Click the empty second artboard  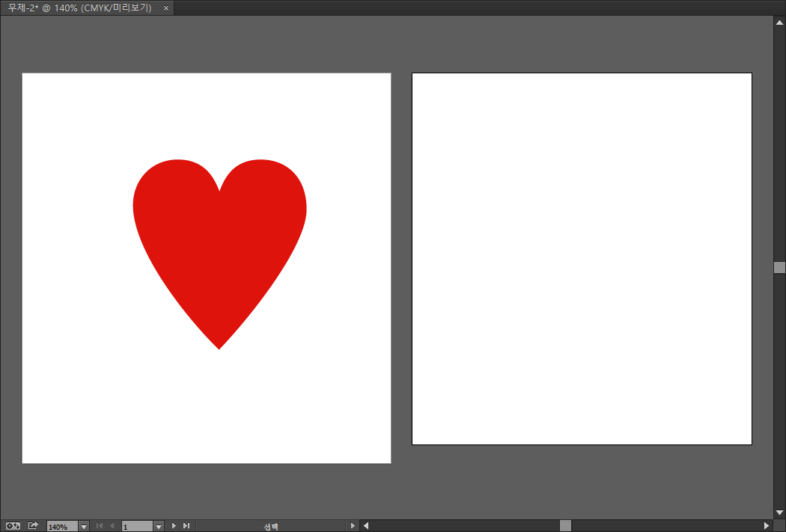[582, 258]
